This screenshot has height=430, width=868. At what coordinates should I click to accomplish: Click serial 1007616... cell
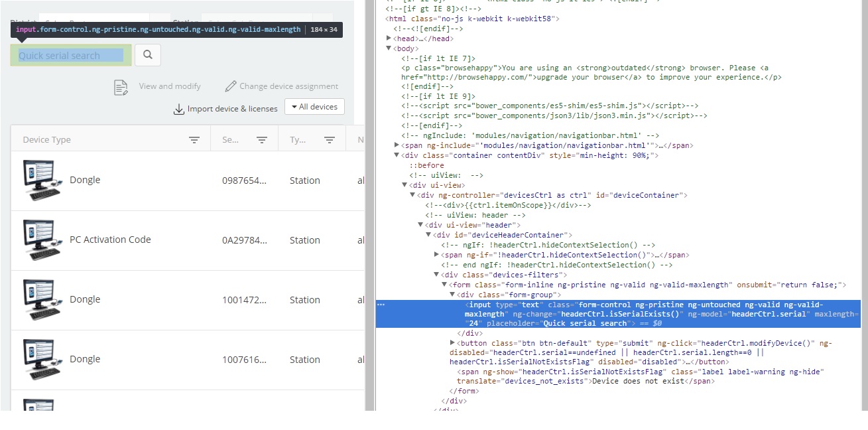point(245,360)
